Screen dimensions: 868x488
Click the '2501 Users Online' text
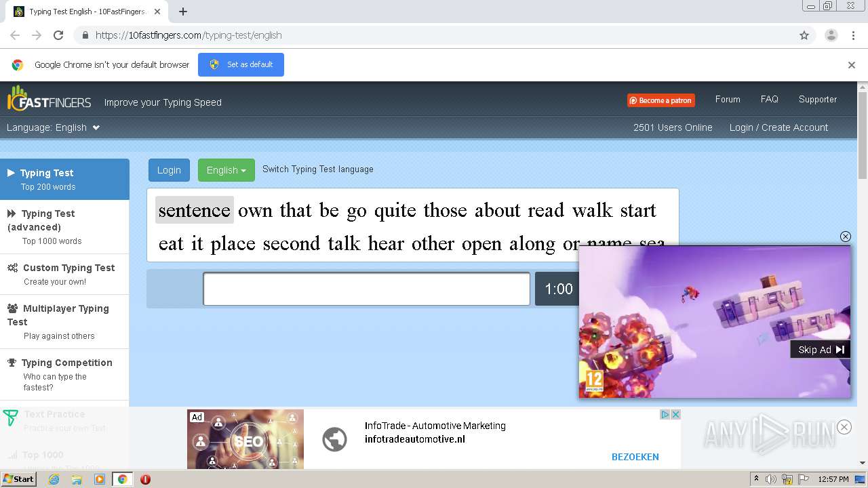coord(673,127)
